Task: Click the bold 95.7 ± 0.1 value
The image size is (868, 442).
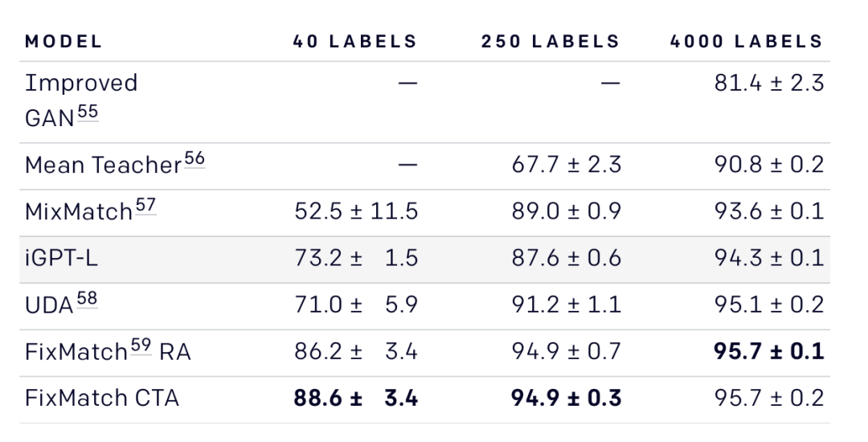Action: pyautogui.click(x=769, y=351)
